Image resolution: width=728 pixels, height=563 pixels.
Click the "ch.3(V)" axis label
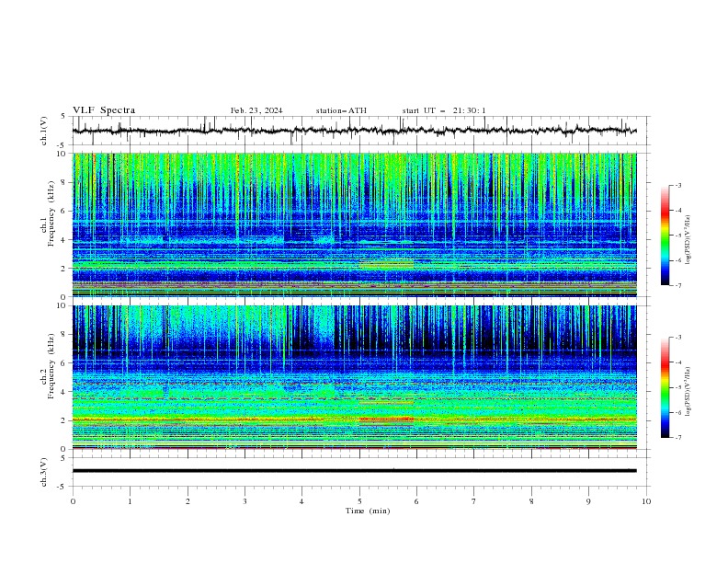coord(44,472)
